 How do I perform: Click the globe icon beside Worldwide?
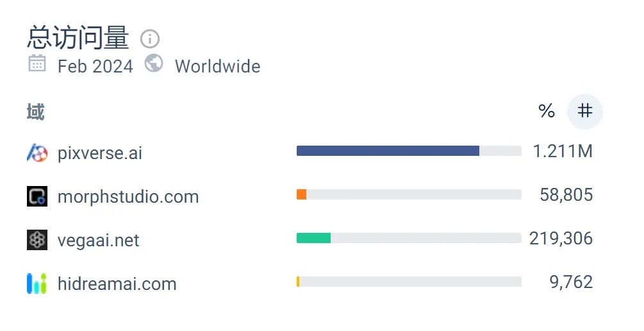tap(154, 64)
